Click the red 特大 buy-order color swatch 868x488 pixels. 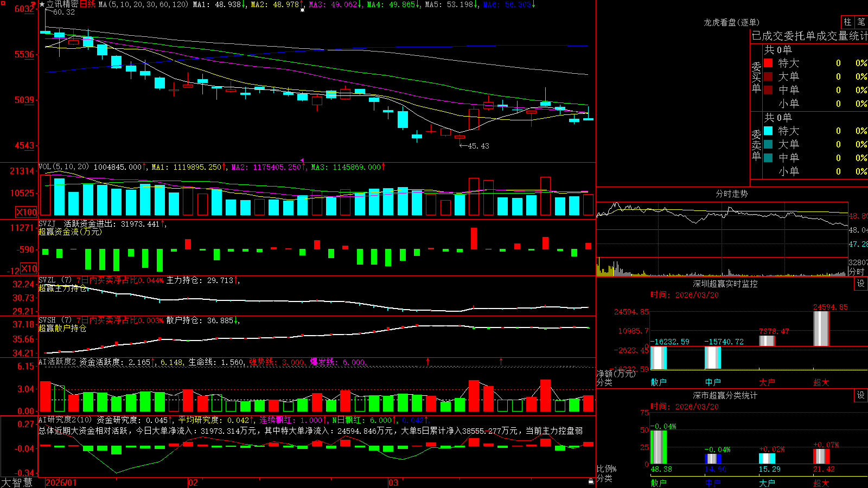point(768,63)
